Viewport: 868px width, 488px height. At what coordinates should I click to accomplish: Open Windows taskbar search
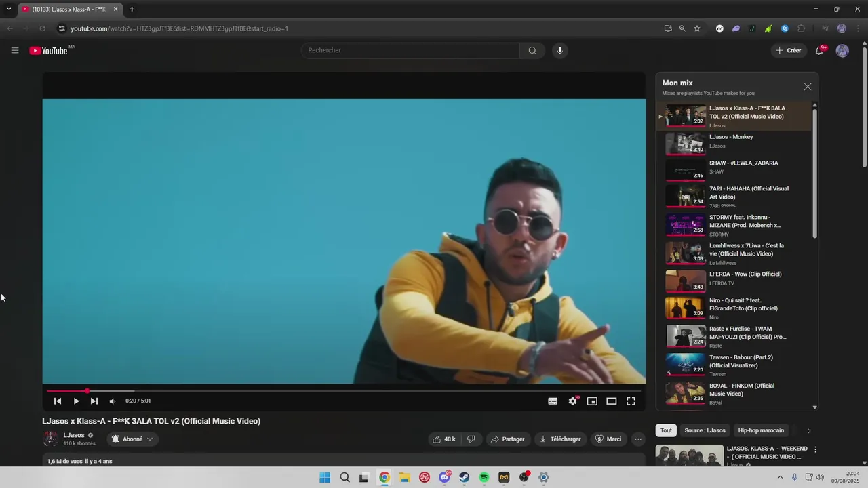point(344,478)
